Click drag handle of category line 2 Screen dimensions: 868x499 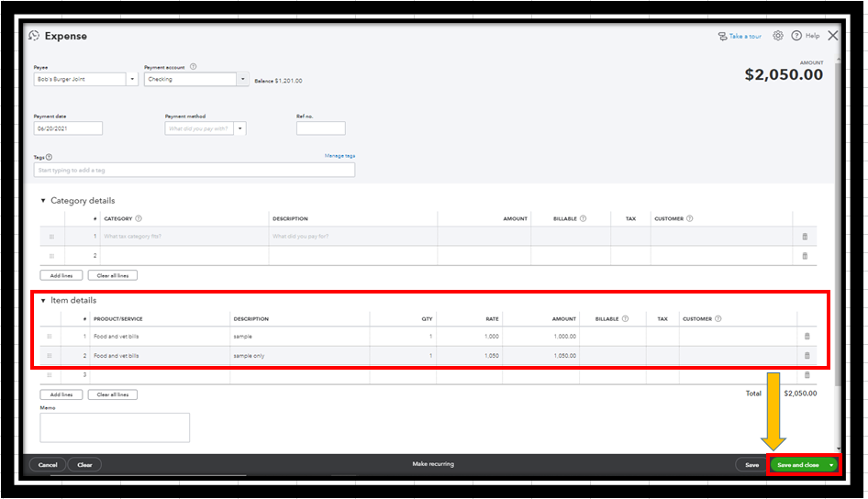(x=51, y=256)
